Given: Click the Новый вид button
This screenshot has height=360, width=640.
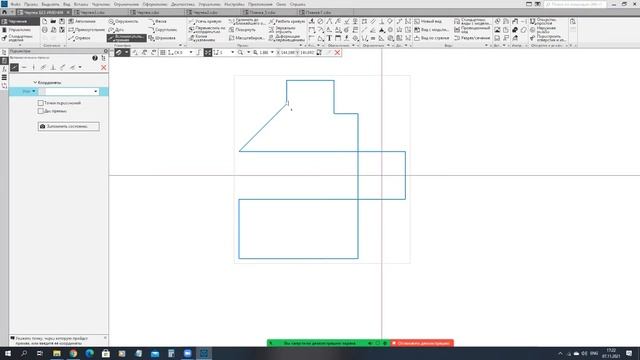Looking at the screenshot, I should tap(428, 21).
